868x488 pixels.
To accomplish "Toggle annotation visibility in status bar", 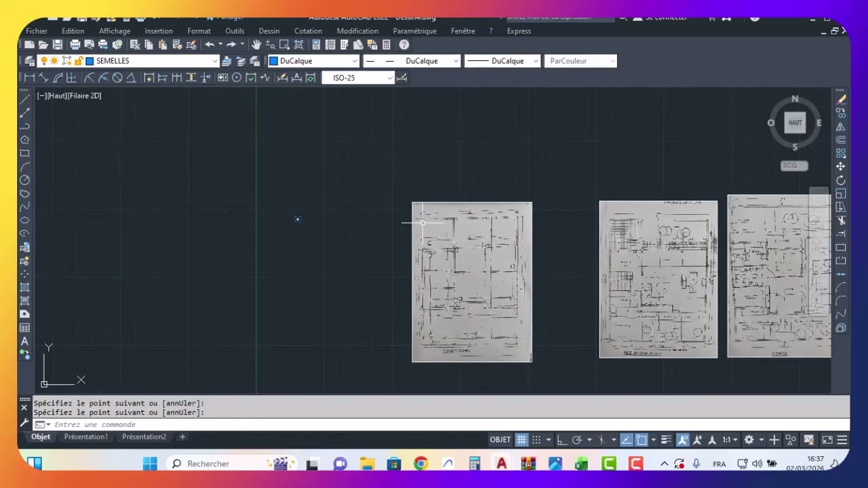I will (683, 440).
